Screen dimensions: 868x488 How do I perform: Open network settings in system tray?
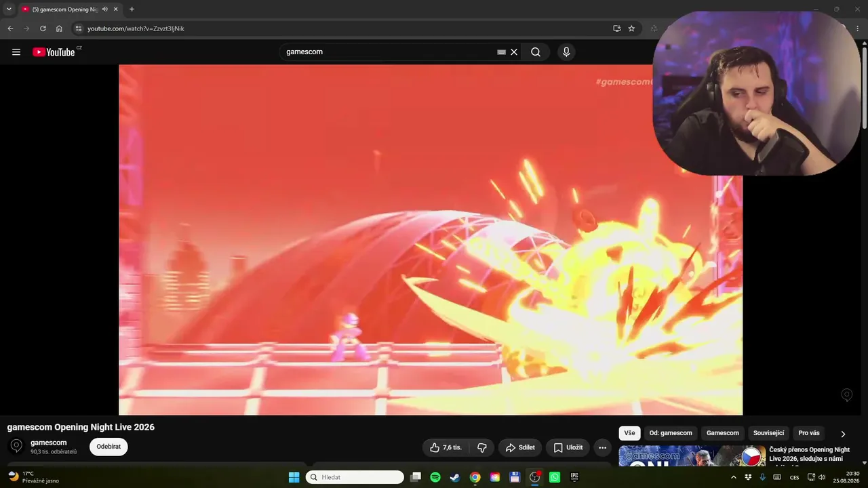click(811, 477)
